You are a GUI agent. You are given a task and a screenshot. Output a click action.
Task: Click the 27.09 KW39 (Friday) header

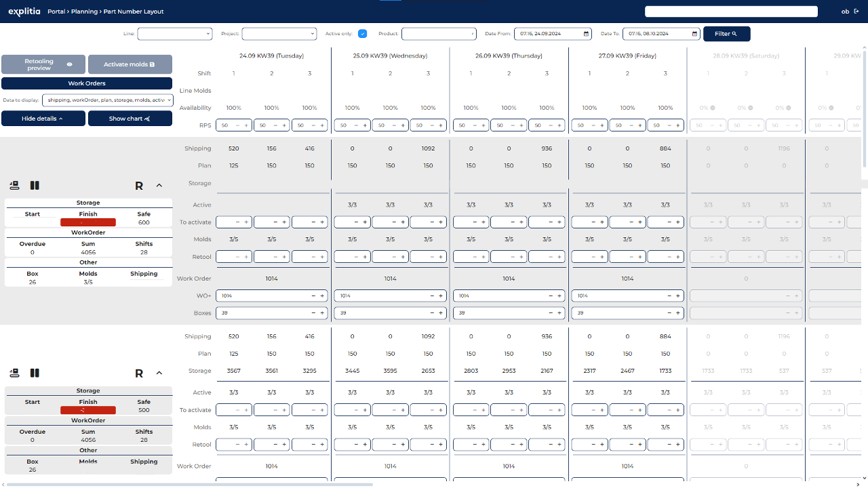pos(628,56)
